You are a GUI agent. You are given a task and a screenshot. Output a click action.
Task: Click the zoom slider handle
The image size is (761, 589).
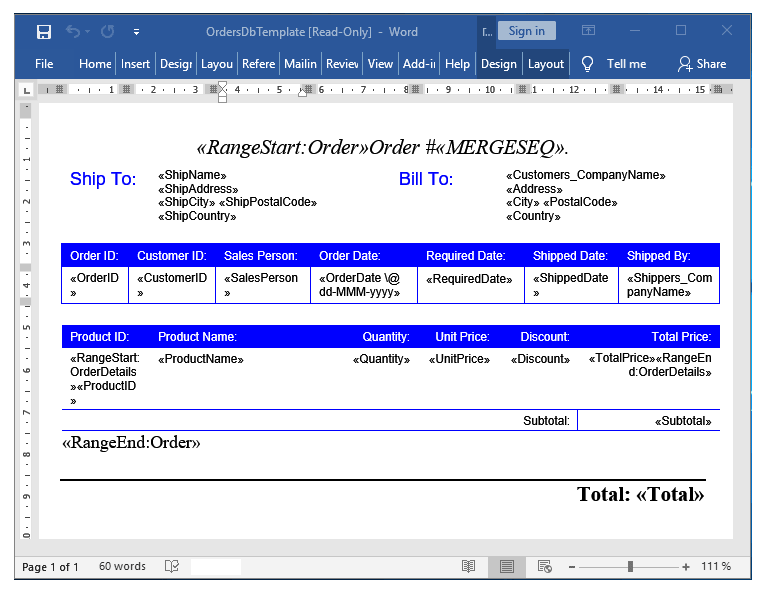pyautogui.click(x=630, y=566)
